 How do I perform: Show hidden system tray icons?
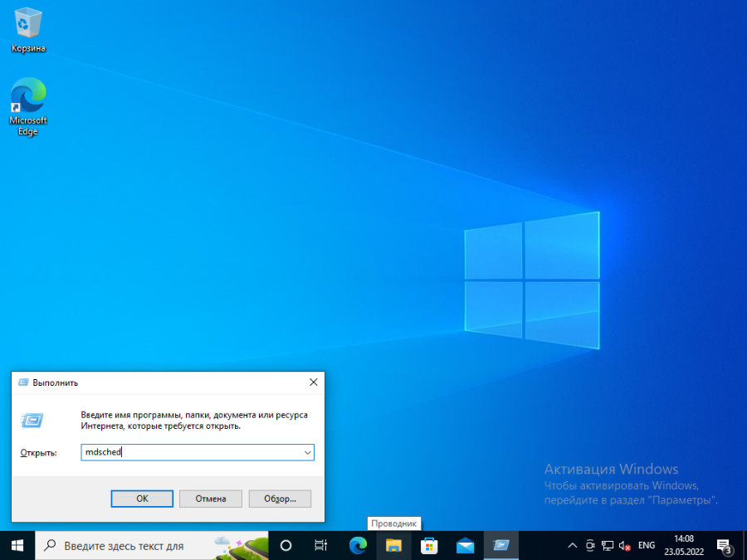point(573,546)
